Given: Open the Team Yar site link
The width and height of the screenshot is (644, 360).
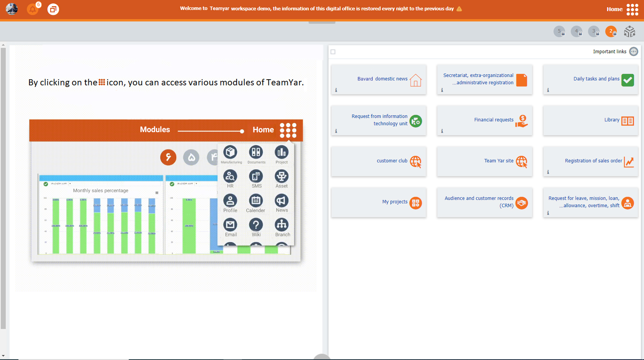Looking at the screenshot, I should click(499, 161).
